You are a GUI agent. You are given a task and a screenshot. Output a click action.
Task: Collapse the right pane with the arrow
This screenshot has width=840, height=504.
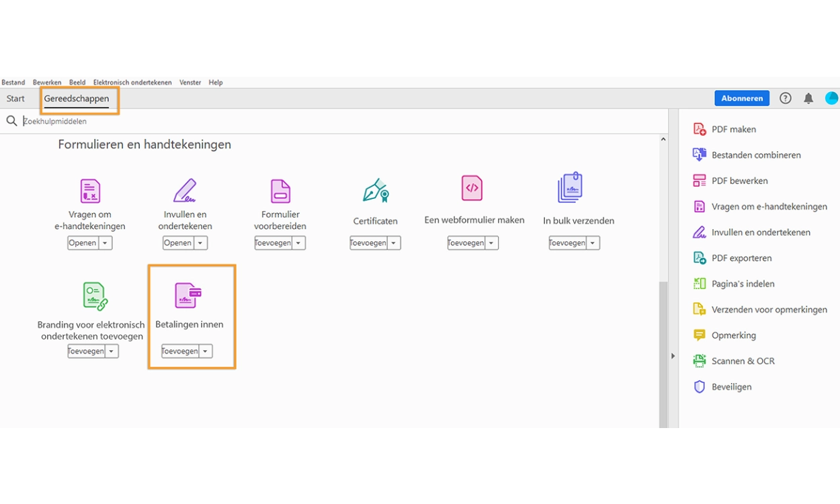[673, 356]
